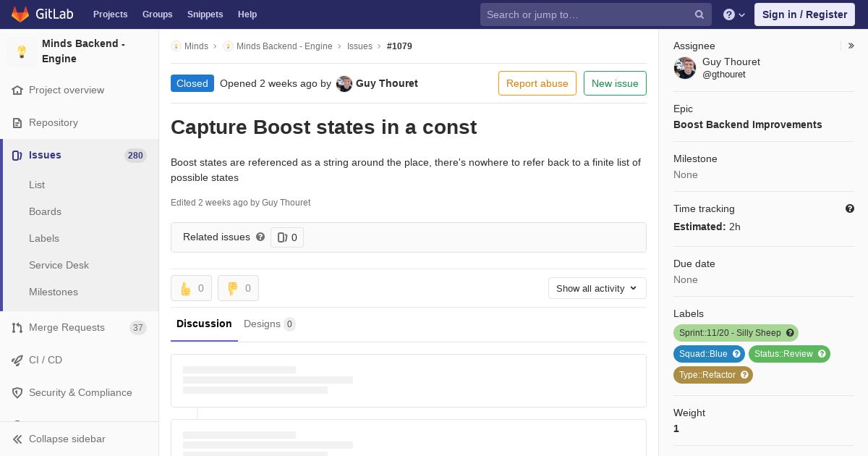Click the Minds breadcrumb group icon

tap(176, 46)
